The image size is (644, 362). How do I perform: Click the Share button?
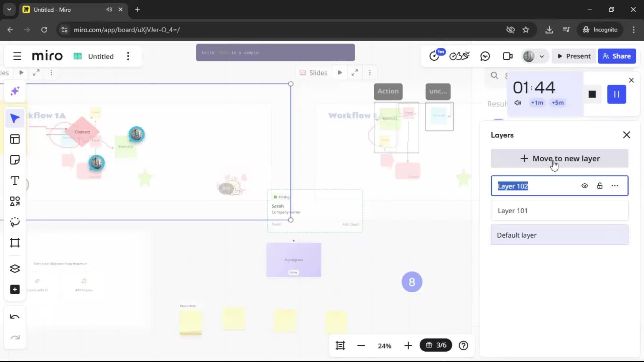click(x=617, y=56)
